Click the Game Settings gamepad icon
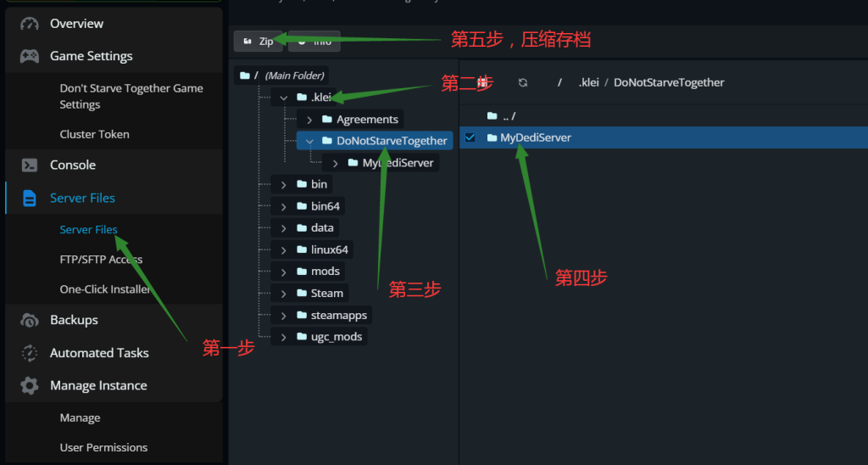This screenshot has height=465, width=868. click(x=30, y=56)
